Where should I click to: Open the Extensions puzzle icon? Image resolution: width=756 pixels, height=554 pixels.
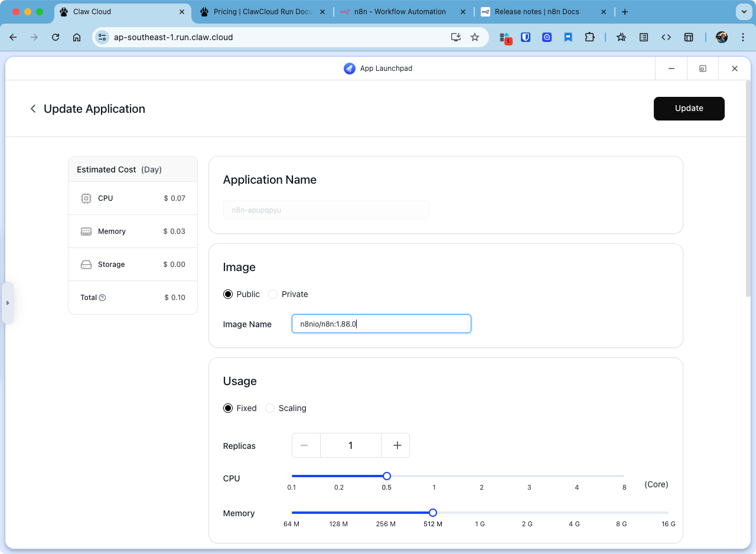[589, 37]
